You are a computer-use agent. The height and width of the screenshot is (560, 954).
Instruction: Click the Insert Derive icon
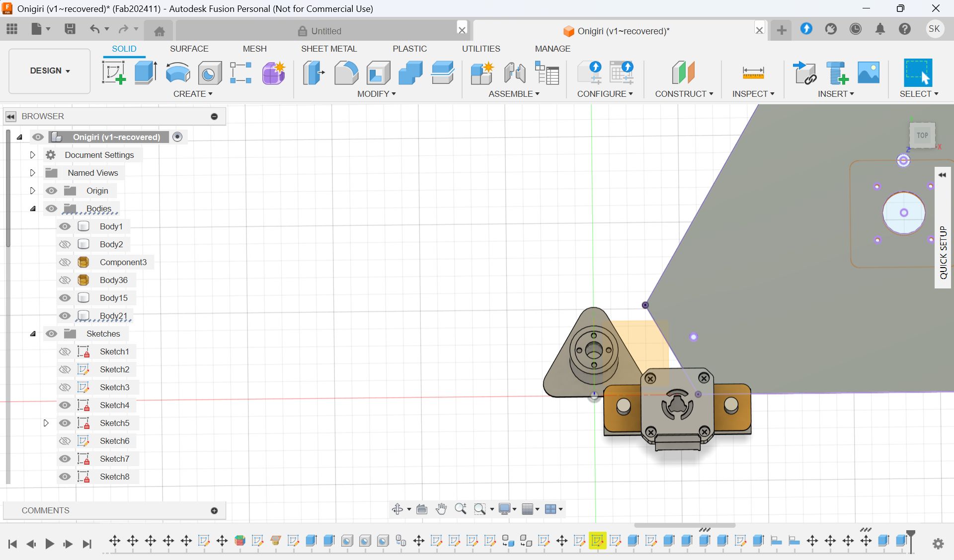coord(804,72)
